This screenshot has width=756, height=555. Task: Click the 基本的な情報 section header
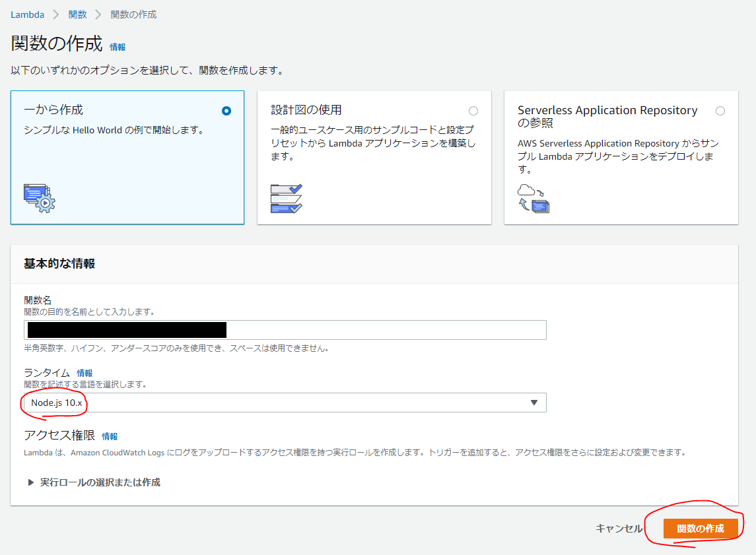click(x=59, y=263)
